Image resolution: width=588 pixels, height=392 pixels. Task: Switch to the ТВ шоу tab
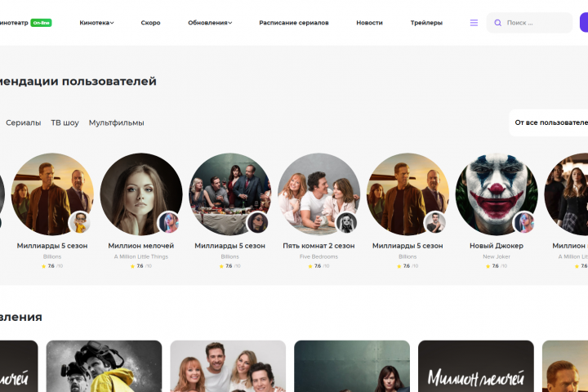pos(65,122)
